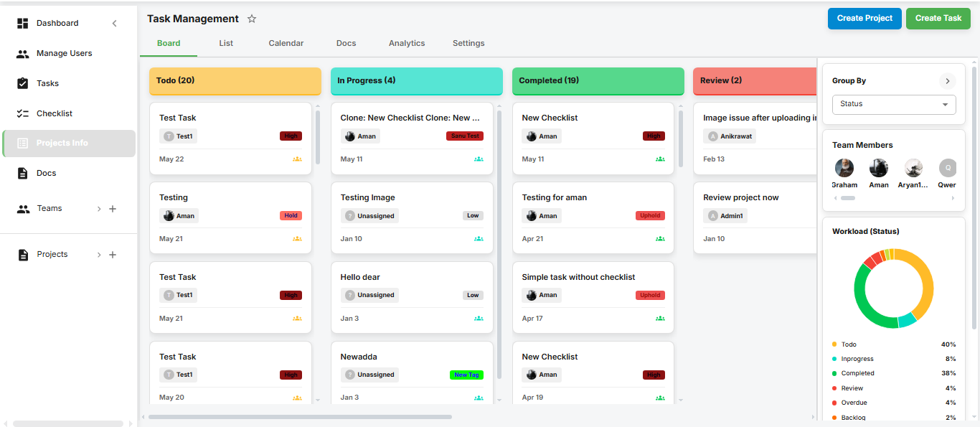The height and width of the screenshot is (427, 980).
Task: Click Unassigned on Testing Image card
Action: pos(369,216)
